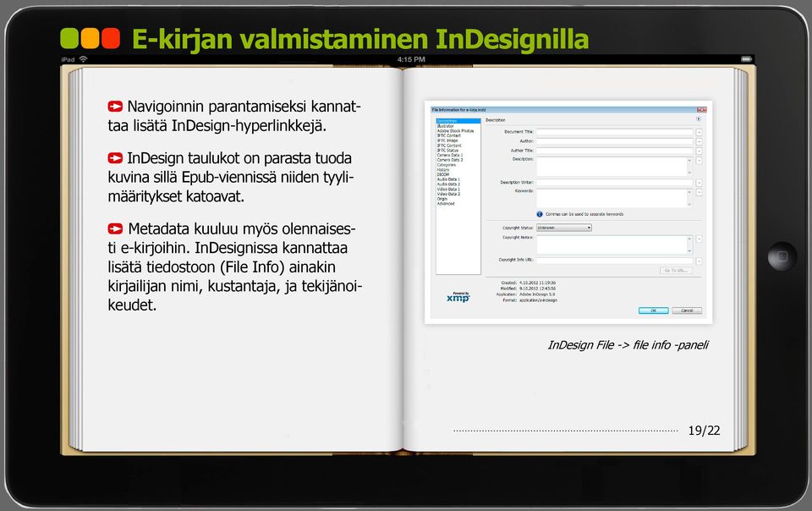Viewport: 812px width, 511px height.
Task: Click the File Information dialog title bar
Action: coord(568,110)
